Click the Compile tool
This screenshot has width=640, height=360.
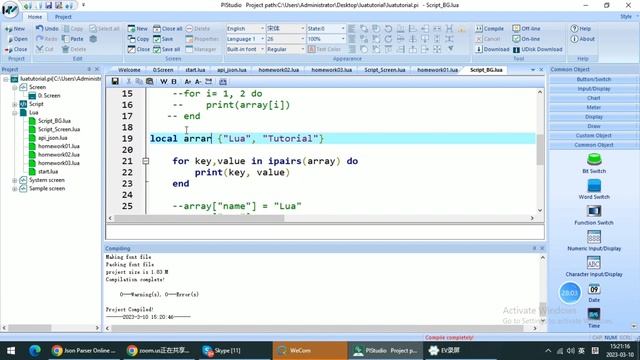[489, 29]
